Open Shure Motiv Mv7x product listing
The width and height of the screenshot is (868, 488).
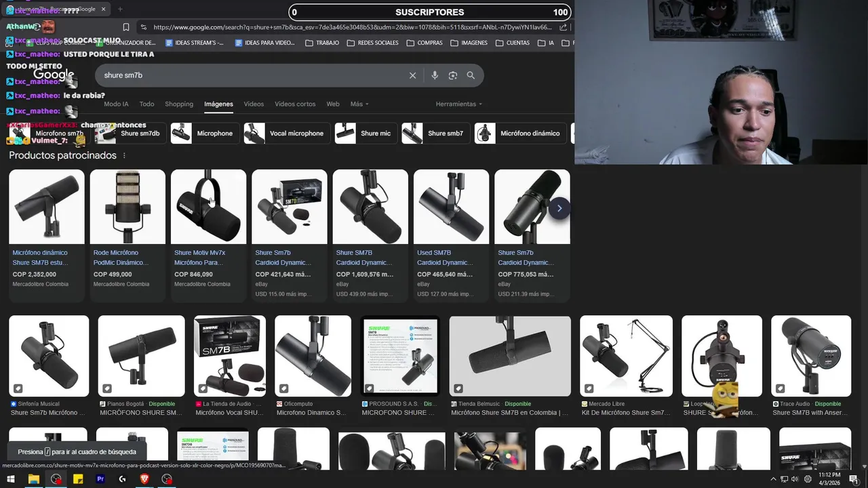coord(208,235)
